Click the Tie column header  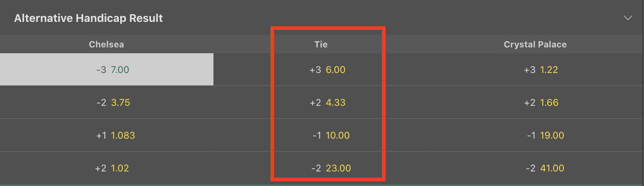[321, 44]
